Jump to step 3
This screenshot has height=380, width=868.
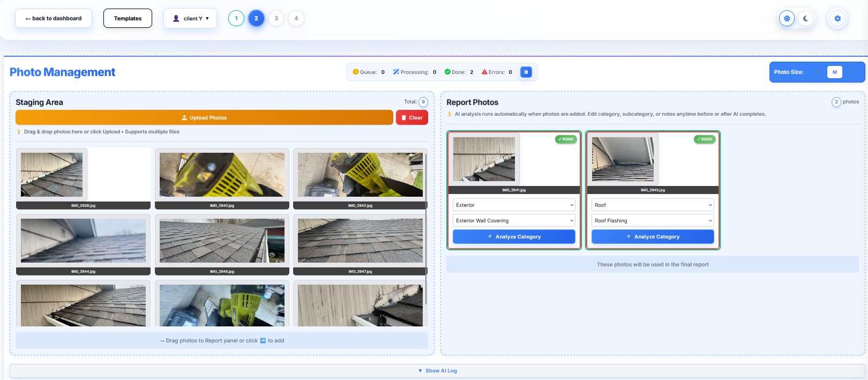pyautogui.click(x=276, y=18)
